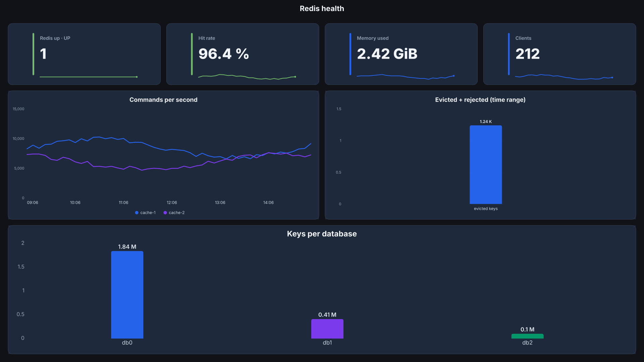Click the Clients sparkline
The width and height of the screenshot is (644, 362).
click(x=564, y=77)
